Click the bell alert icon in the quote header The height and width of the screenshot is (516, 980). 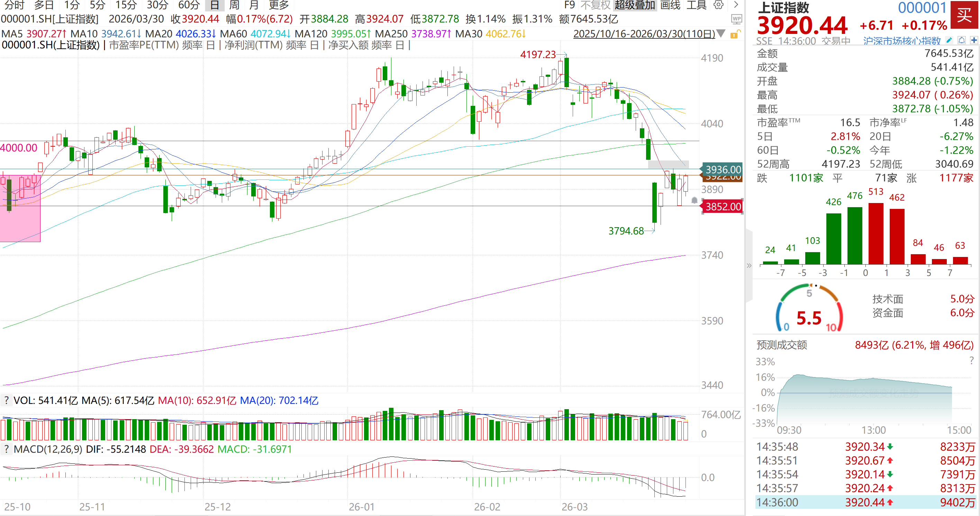point(962,40)
